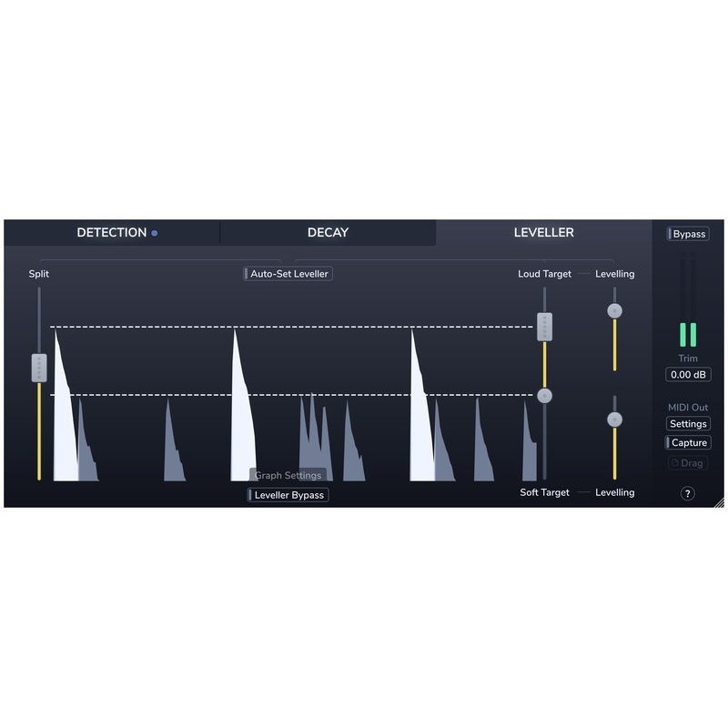Click the upper Levelling knob
Screen dimensions: 728x728
(x=616, y=309)
